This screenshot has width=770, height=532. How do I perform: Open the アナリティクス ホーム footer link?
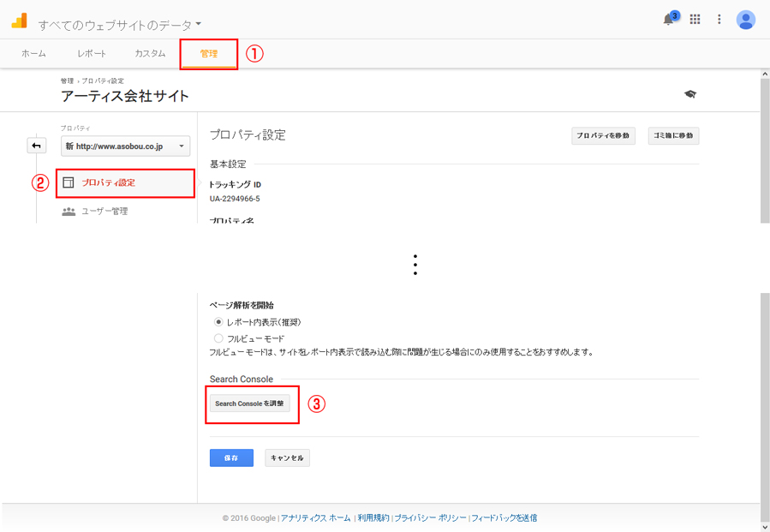[x=316, y=517]
